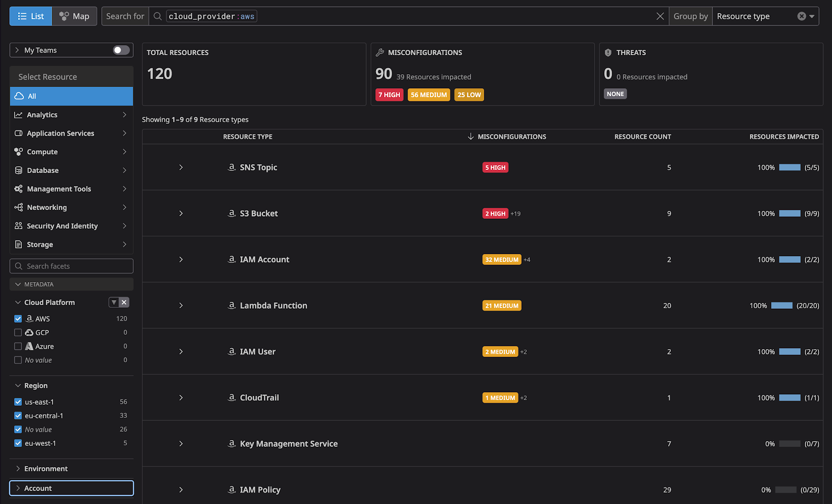Click the Cloud Platform clear X icon
Image resolution: width=832 pixels, height=504 pixels.
click(x=124, y=302)
